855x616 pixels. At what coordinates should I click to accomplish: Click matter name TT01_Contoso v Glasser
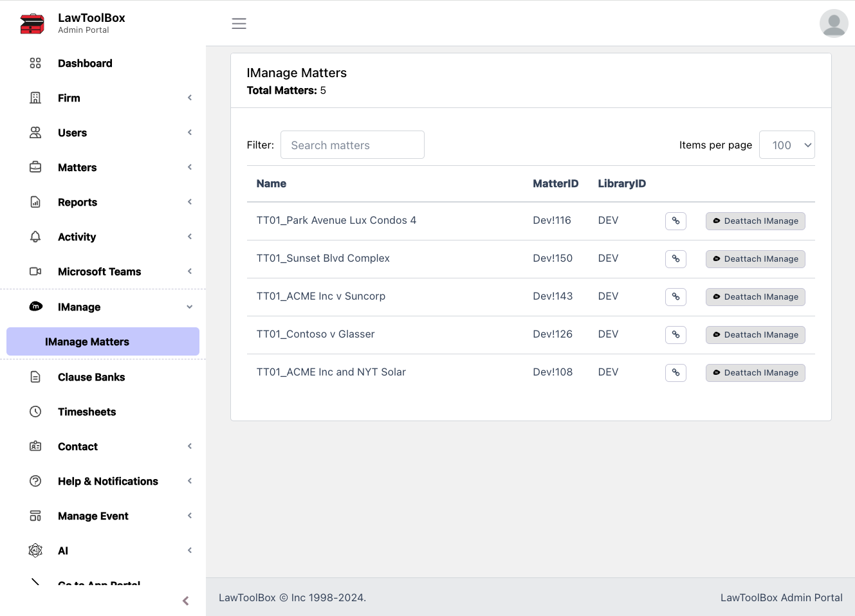pos(315,334)
